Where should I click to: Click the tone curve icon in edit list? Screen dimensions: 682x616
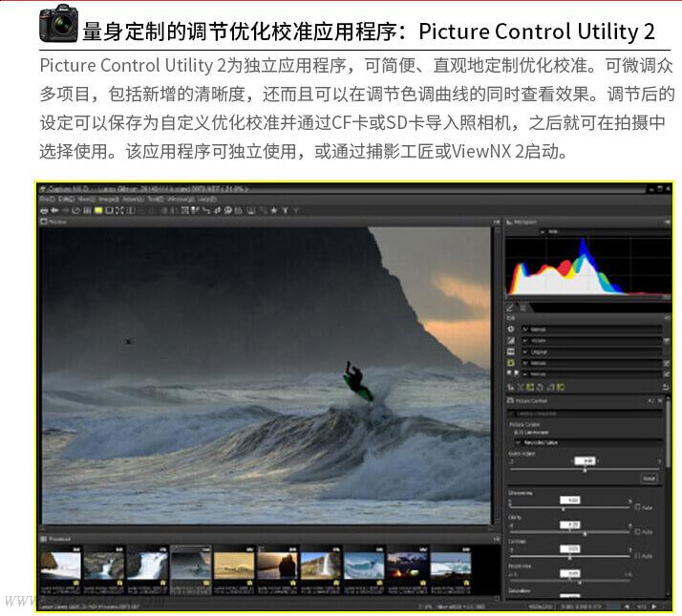coord(511,341)
